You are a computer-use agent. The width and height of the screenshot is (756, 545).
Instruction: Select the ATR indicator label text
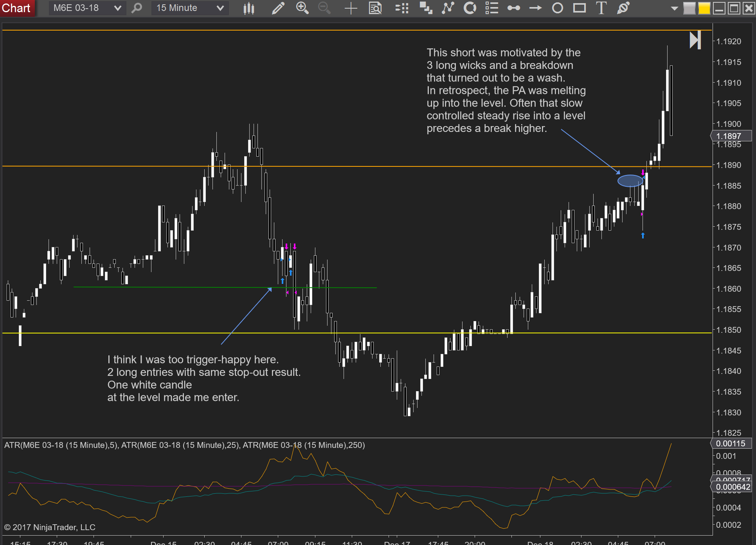[184, 445]
